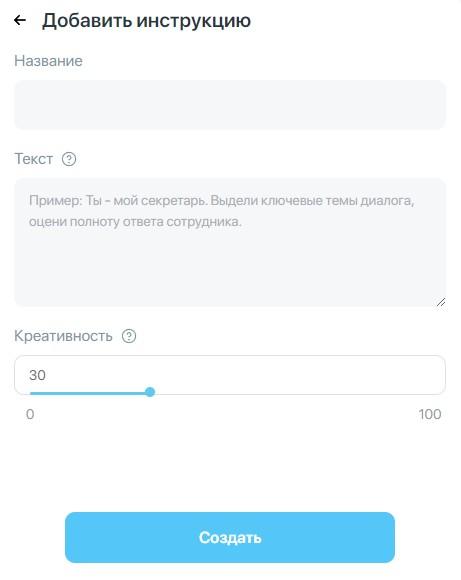Click the maximum label 100 under the slider
This screenshot has width=461, height=580.
[x=430, y=414]
